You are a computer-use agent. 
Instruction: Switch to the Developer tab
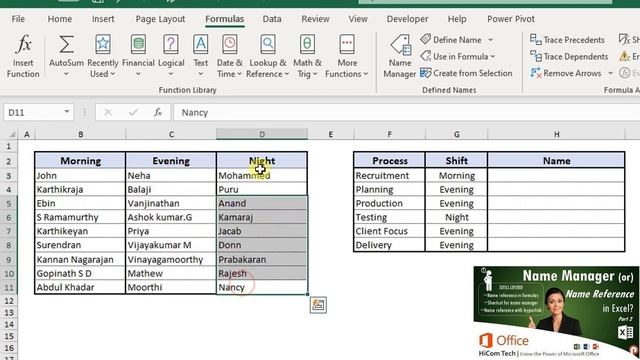click(x=407, y=19)
